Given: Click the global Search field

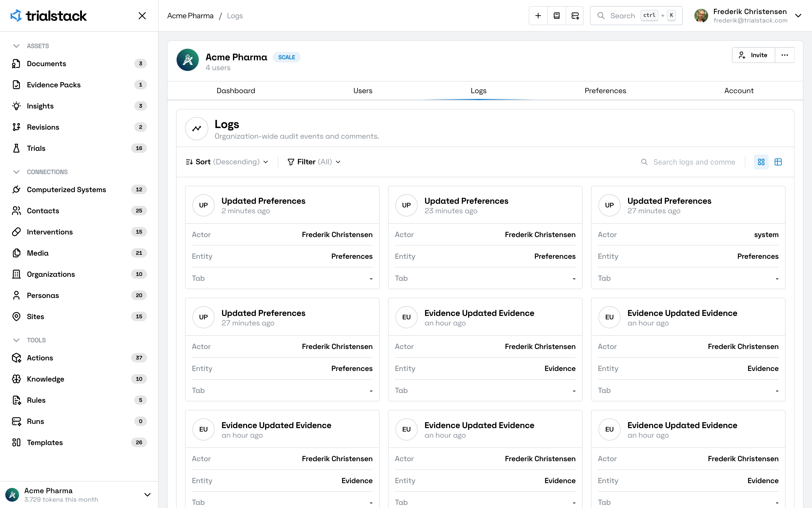Looking at the screenshot, I should [636, 16].
